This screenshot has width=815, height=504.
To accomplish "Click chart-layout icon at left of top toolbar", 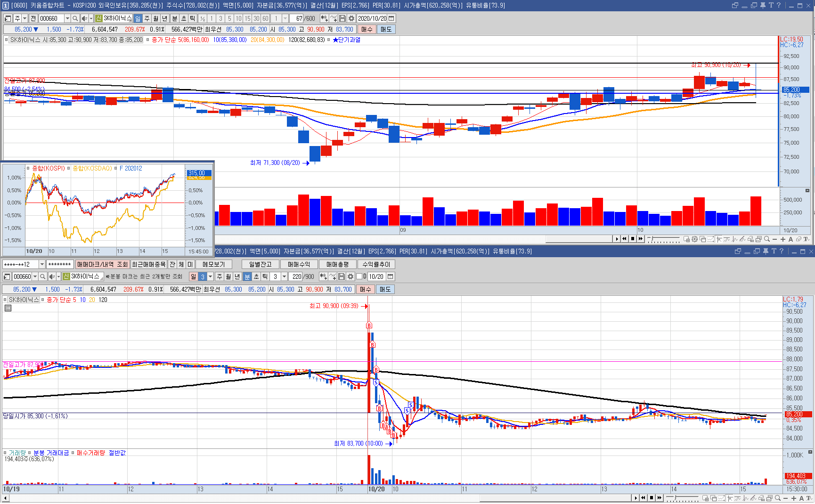I will (8, 18).
